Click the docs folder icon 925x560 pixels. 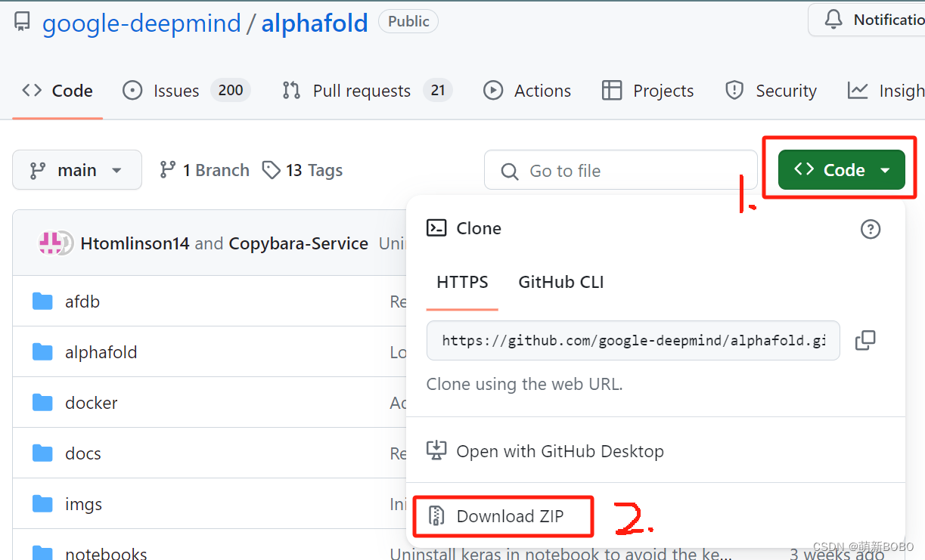[43, 453]
